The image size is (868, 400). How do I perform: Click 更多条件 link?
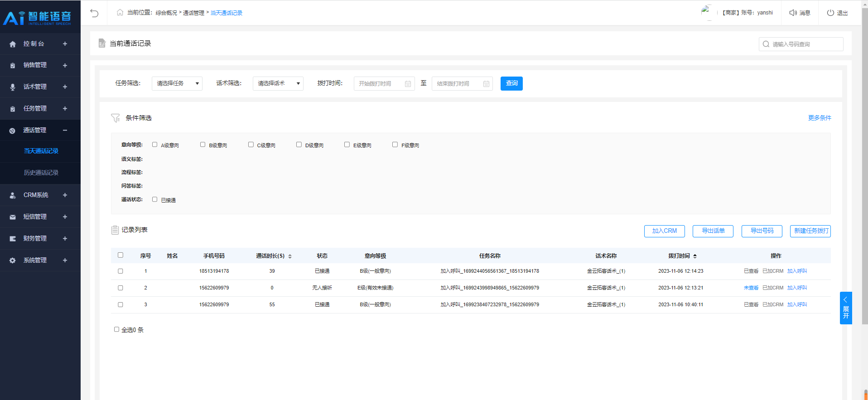pyautogui.click(x=820, y=118)
